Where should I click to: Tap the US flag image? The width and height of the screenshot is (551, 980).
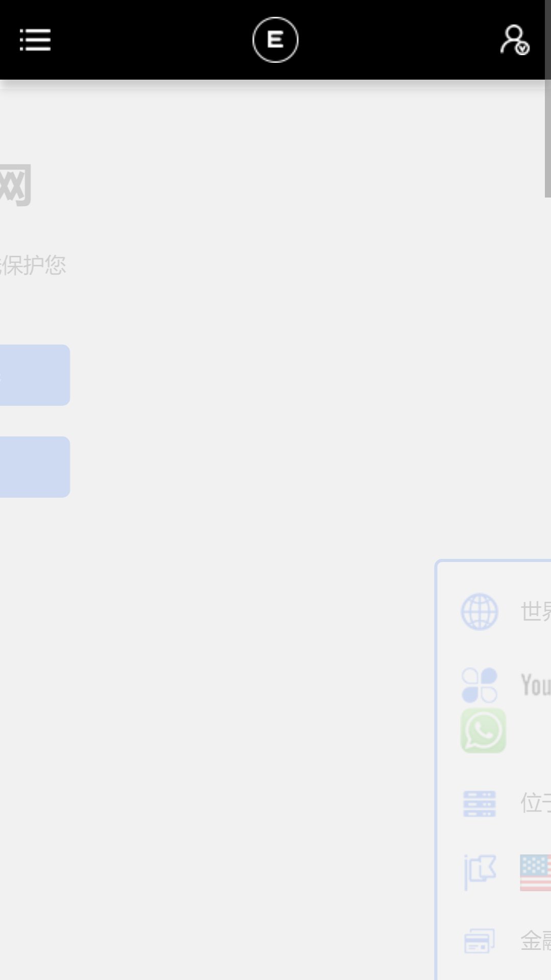pos(535,873)
